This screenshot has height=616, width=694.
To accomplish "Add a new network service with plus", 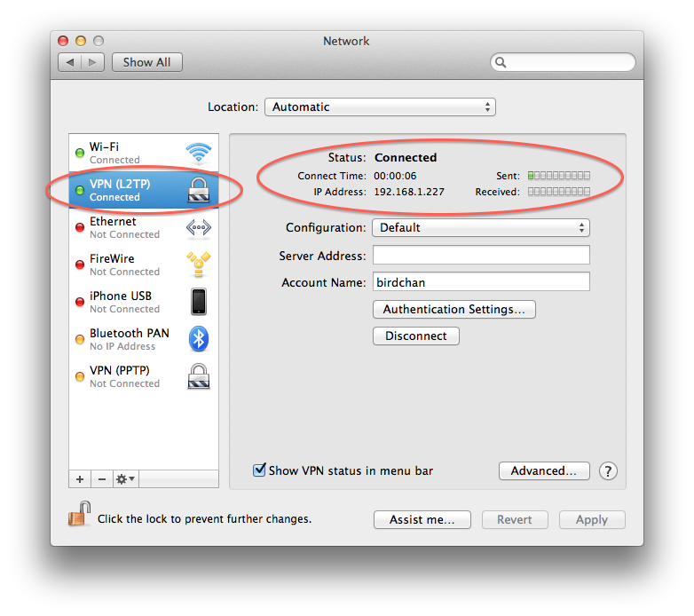I will [x=80, y=478].
